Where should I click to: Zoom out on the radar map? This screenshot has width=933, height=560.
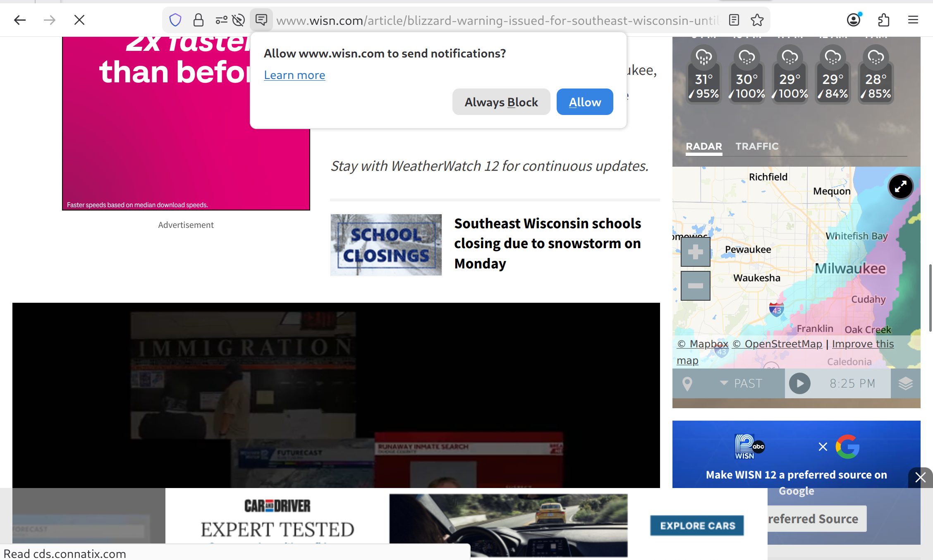click(695, 286)
